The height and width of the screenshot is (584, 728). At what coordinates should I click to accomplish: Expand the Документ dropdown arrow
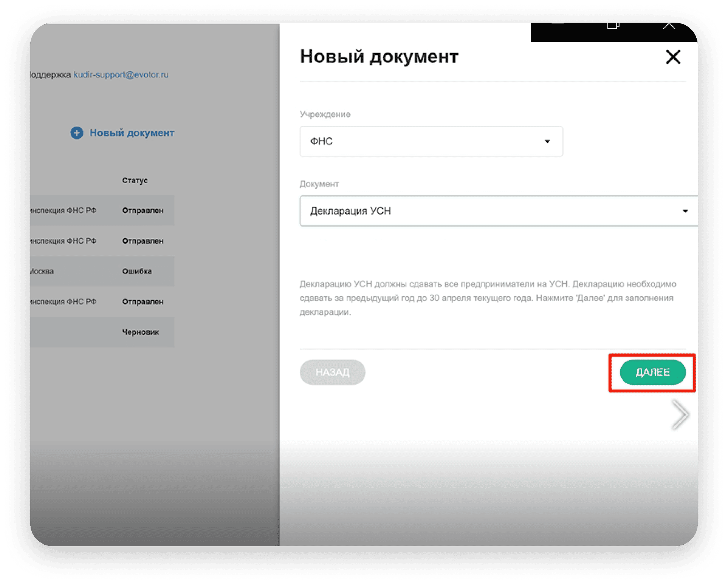click(x=685, y=211)
